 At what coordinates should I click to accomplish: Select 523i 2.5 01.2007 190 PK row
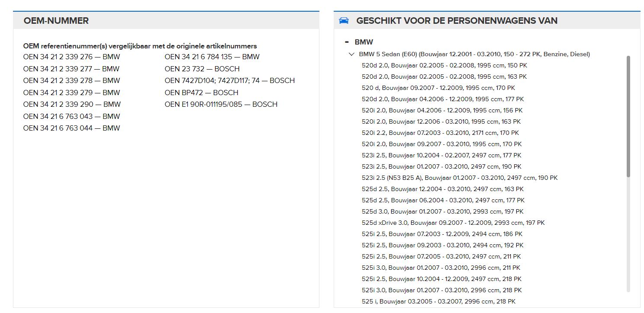[x=441, y=166]
